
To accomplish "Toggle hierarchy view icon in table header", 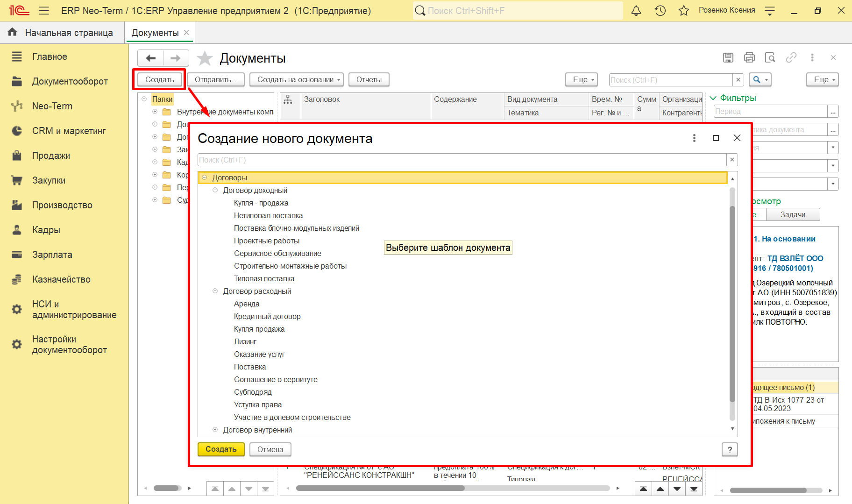I will click(288, 99).
